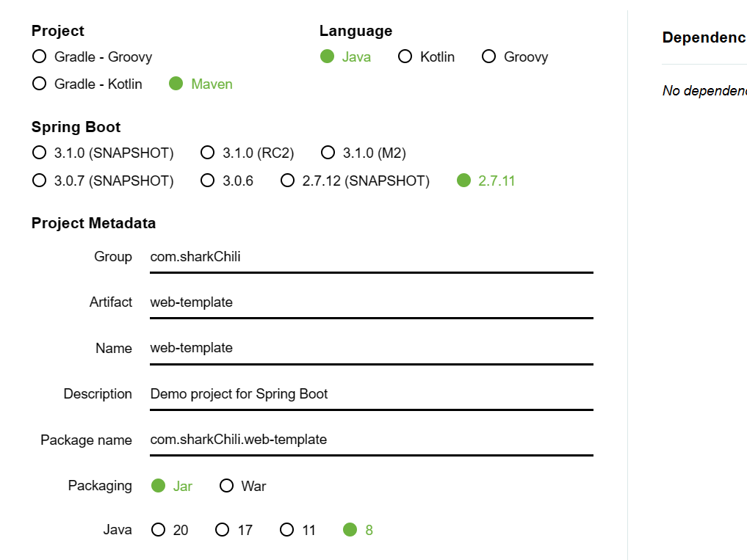This screenshot has height=560, width=747.
Task: Choose Spring Boot 2.7.12 (SNAPSHOT)
Action: [x=288, y=181]
